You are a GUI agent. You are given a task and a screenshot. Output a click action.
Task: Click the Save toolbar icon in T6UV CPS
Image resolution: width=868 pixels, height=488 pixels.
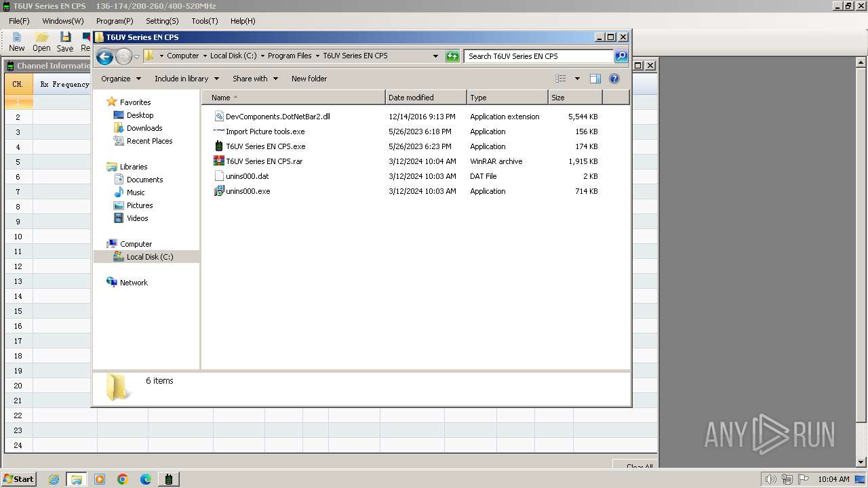(x=65, y=41)
